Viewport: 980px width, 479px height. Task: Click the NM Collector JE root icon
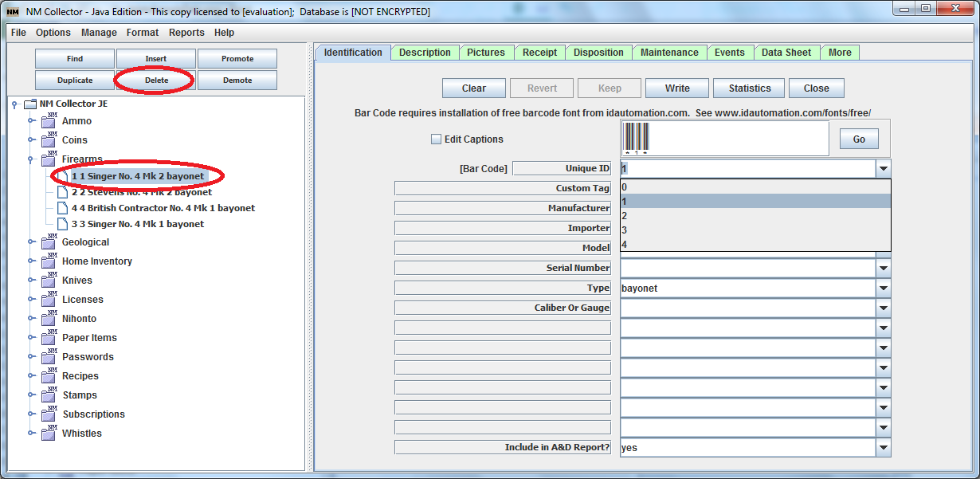(x=29, y=103)
